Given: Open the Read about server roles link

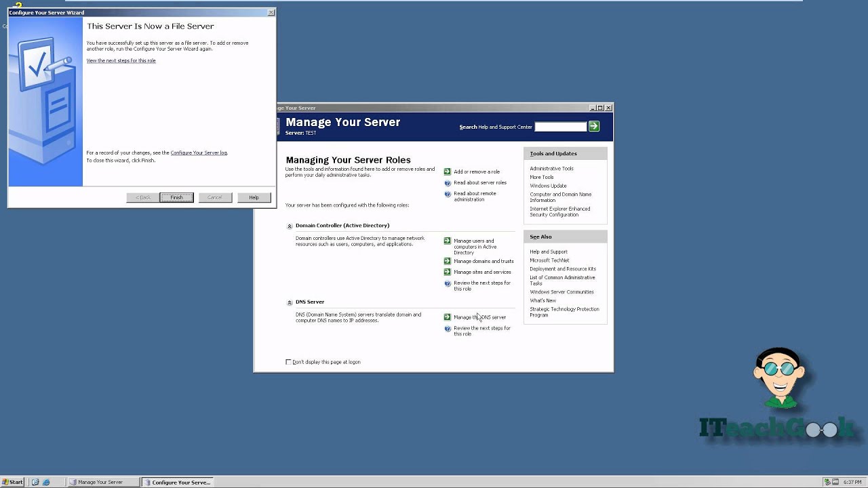Looking at the screenshot, I should tap(480, 182).
